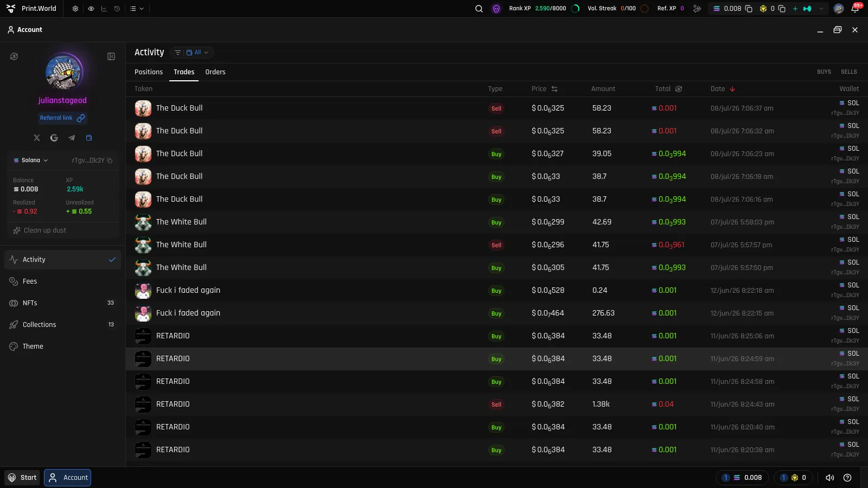This screenshot has width=868, height=488.
Task: Click the Start button in bottom bar
Action: 22,478
